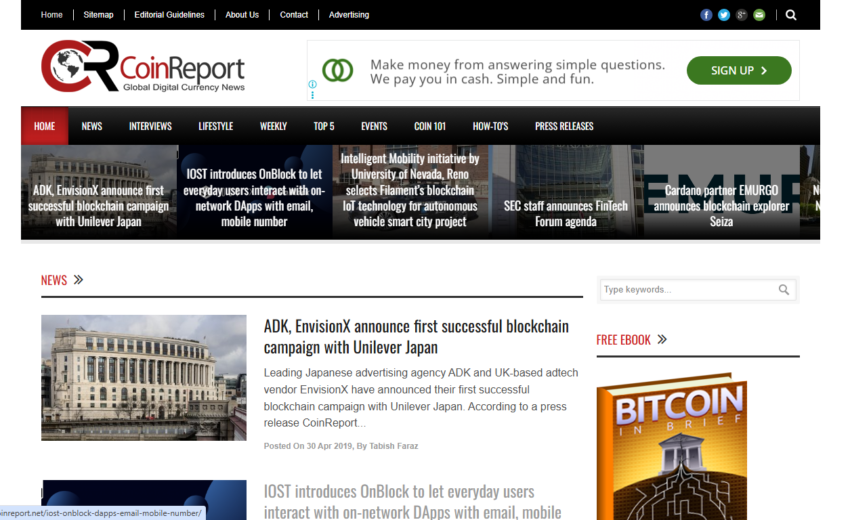Click the search magnifier in top black bar

click(791, 15)
